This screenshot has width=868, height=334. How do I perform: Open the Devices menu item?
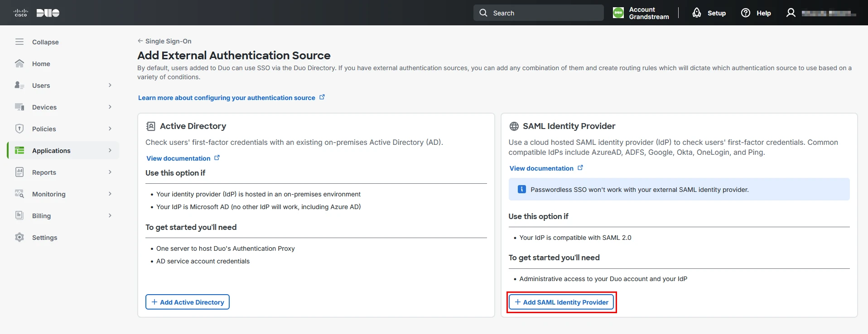[x=63, y=107]
